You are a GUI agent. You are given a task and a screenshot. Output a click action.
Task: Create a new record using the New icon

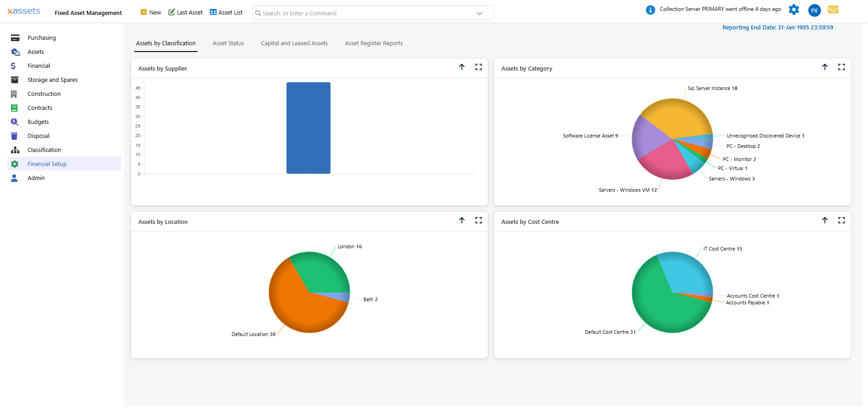(x=144, y=12)
